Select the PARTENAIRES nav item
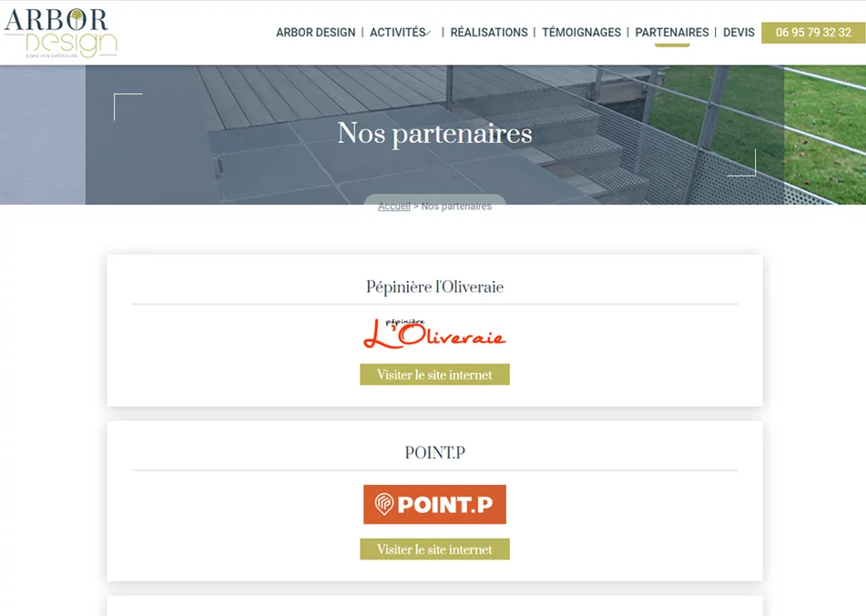The height and width of the screenshot is (616, 866). [x=671, y=33]
